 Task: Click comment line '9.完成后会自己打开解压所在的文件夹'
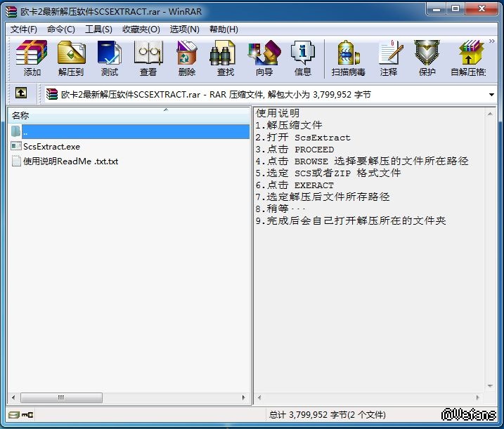(351, 221)
